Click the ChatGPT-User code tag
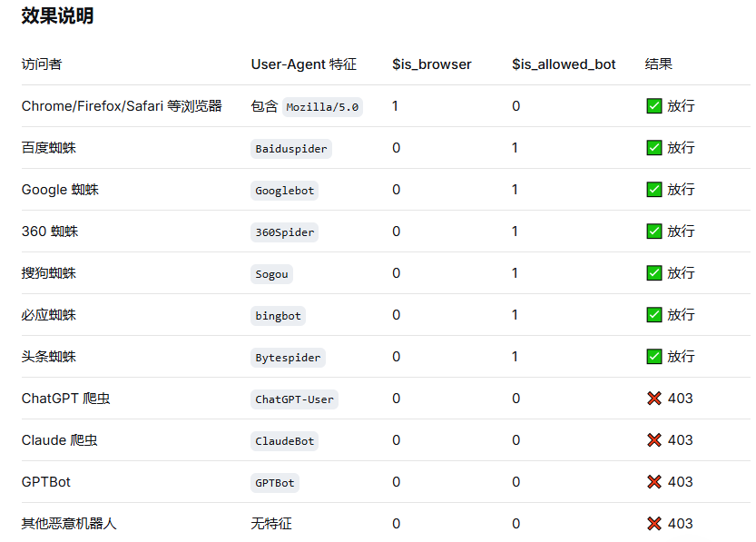756x542 pixels. click(x=294, y=399)
